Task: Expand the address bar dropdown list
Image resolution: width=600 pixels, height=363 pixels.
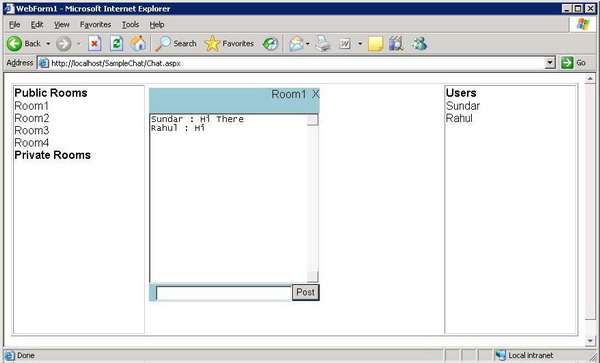Action: 550,63
